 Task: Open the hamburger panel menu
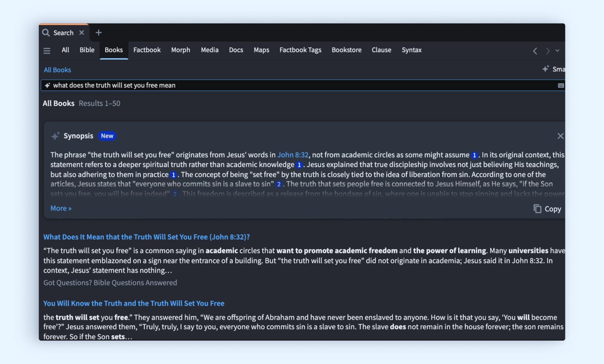tap(47, 50)
